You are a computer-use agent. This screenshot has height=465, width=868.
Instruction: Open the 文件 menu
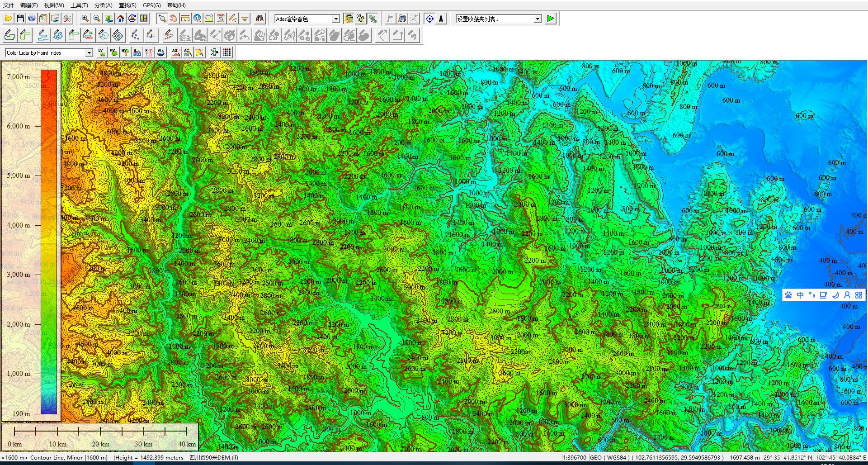[9, 5]
